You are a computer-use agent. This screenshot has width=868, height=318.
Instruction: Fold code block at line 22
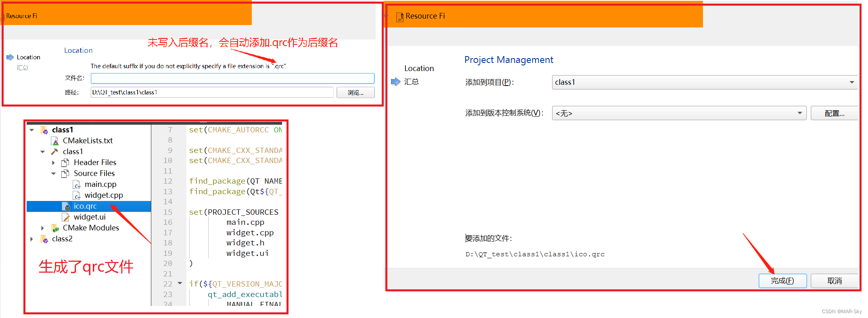[180, 283]
